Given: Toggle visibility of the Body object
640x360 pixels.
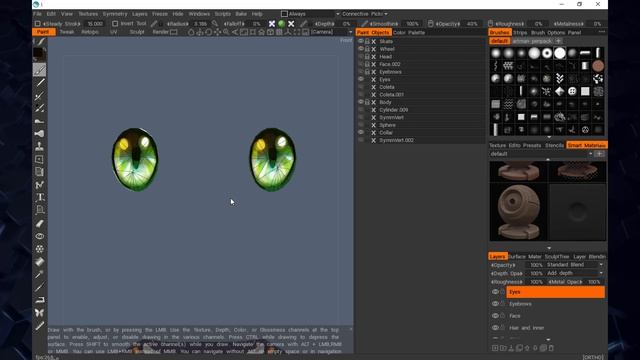Looking at the screenshot, I should tap(361, 102).
